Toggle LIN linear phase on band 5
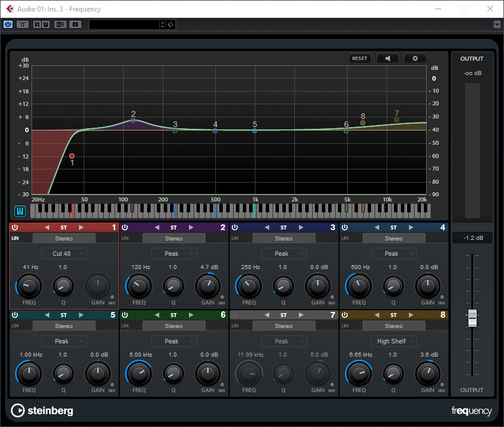Image resolution: width=504 pixels, height=427 pixels. pyautogui.click(x=15, y=326)
